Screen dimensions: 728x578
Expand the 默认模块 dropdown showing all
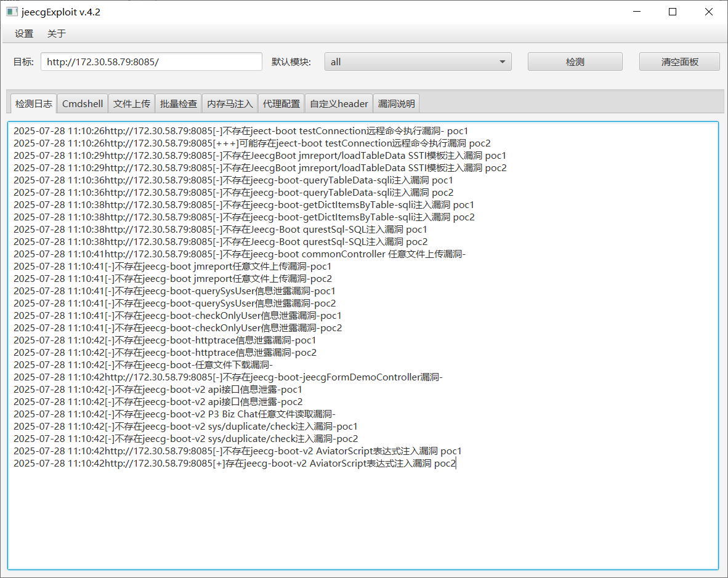pyautogui.click(x=418, y=62)
